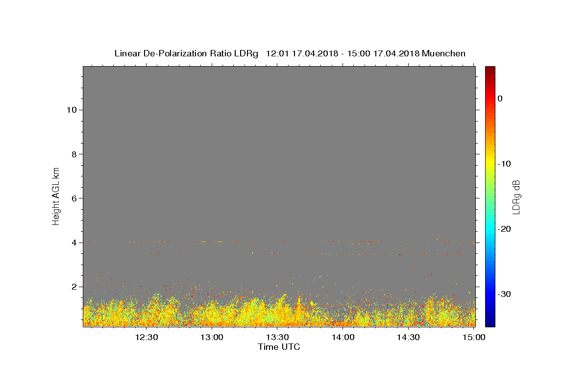This screenshot has width=588, height=392.
Task: Click the colorbar value -30 label
Action: point(504,294)
